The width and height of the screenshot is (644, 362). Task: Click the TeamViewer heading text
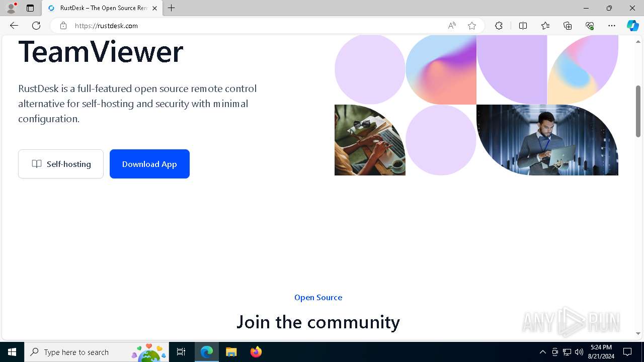point(101,51)
